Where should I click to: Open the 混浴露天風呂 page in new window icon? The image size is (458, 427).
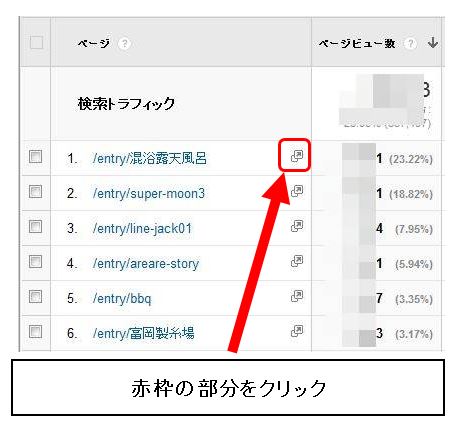click(x=297, y=156)
